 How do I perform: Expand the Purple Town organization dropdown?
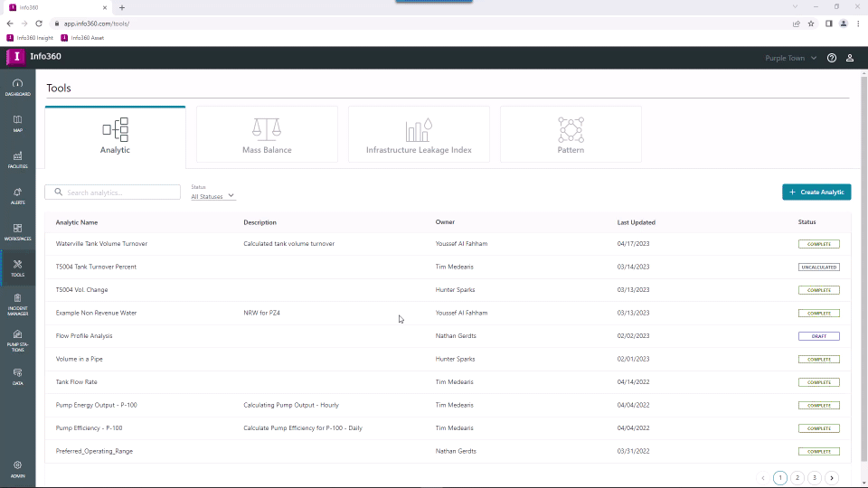[790, 58]
